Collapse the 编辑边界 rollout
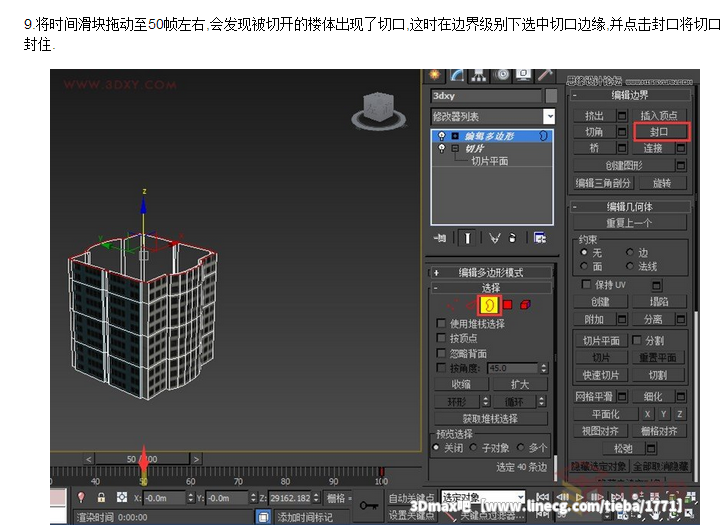 point(575,95)
